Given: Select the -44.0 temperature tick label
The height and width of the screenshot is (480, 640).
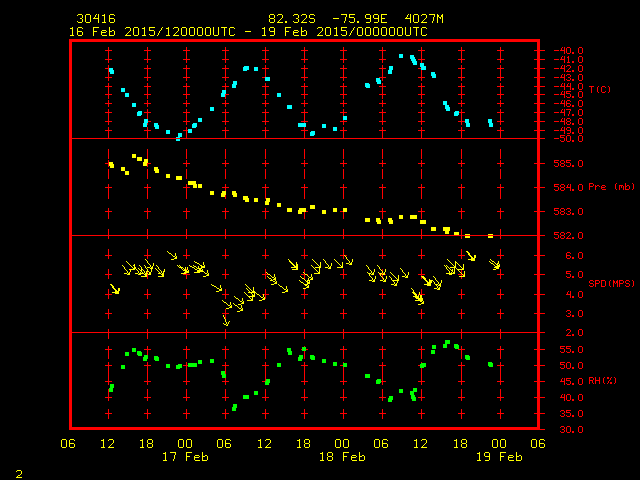Looking at the screenshot, I should pyautogui.click(x=568, y=86).
